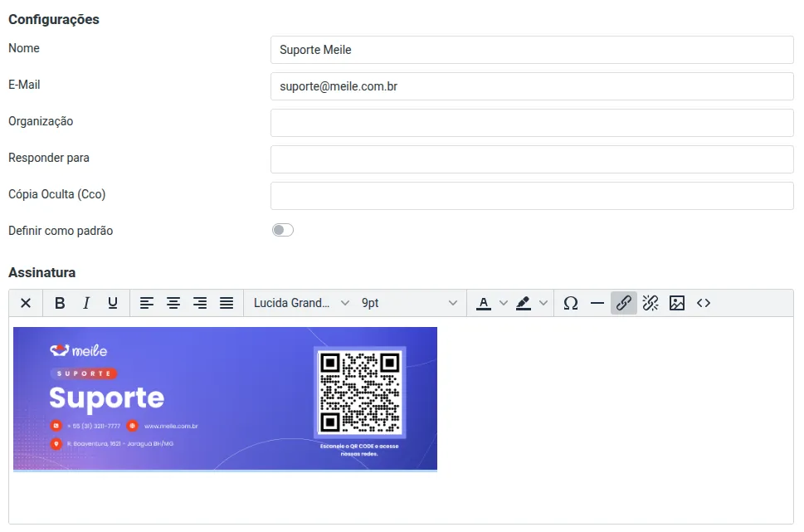Center align signature text
This screenshot has width=804, height=532.
click(x=173, y=303)
